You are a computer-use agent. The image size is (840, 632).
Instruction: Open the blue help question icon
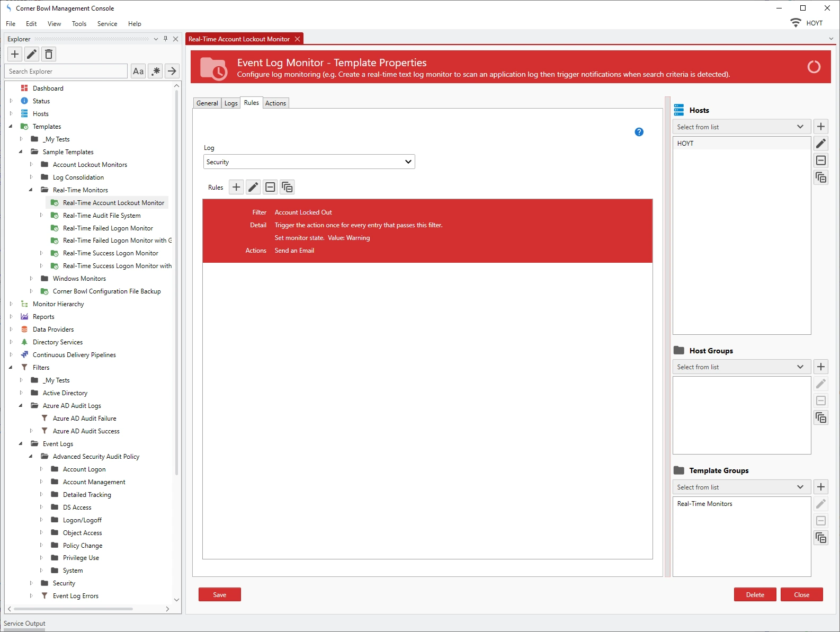click(639, 132)
